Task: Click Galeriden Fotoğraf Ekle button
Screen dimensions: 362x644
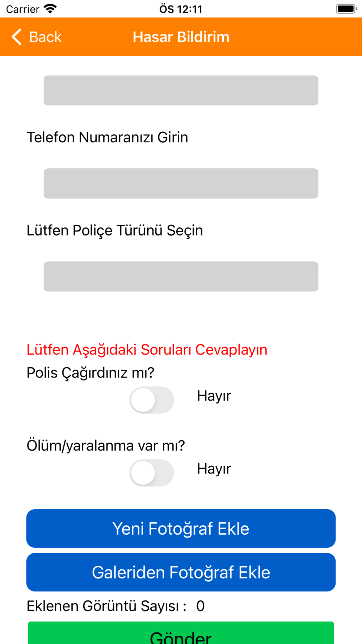Action: point(181,572)
